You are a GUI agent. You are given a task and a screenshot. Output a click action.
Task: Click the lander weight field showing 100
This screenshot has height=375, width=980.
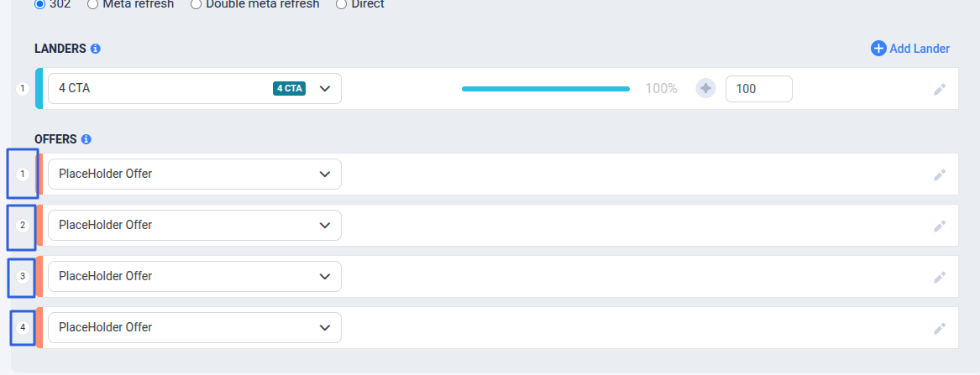[758, 88]
